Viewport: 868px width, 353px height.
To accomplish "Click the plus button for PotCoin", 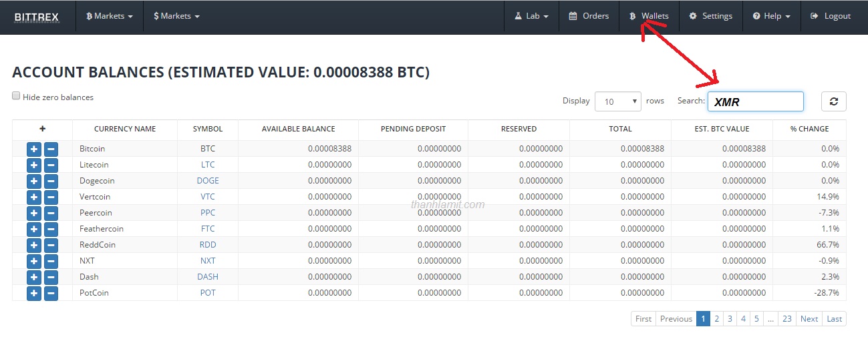I will (34, 293).
